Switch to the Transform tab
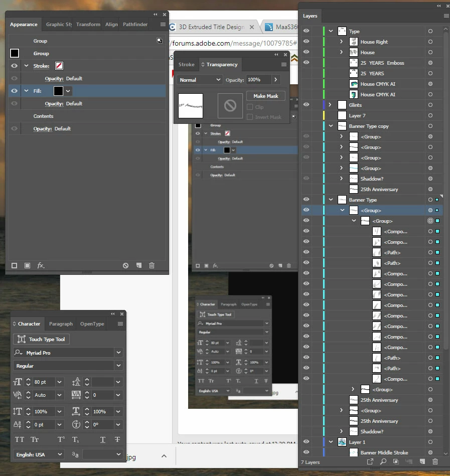Image resolution: width=450 pixels, height=476 pixels. point(88,24)
